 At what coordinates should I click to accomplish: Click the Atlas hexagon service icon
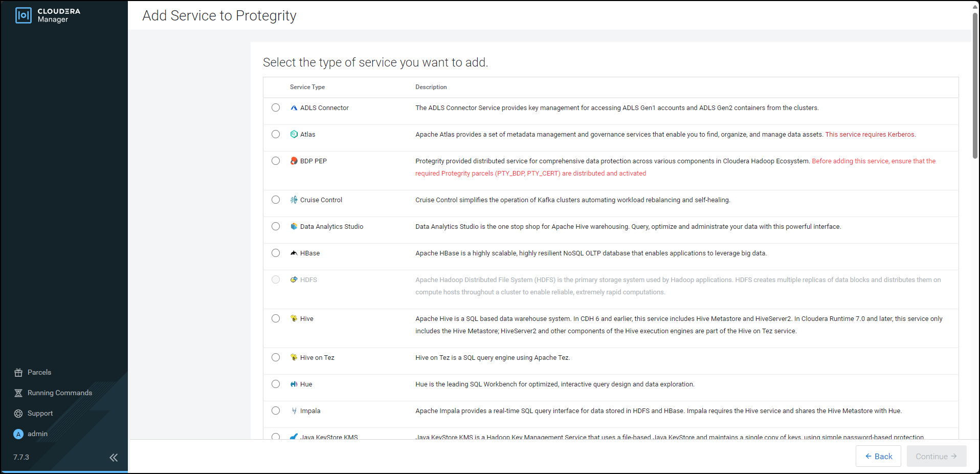(294, 135)
